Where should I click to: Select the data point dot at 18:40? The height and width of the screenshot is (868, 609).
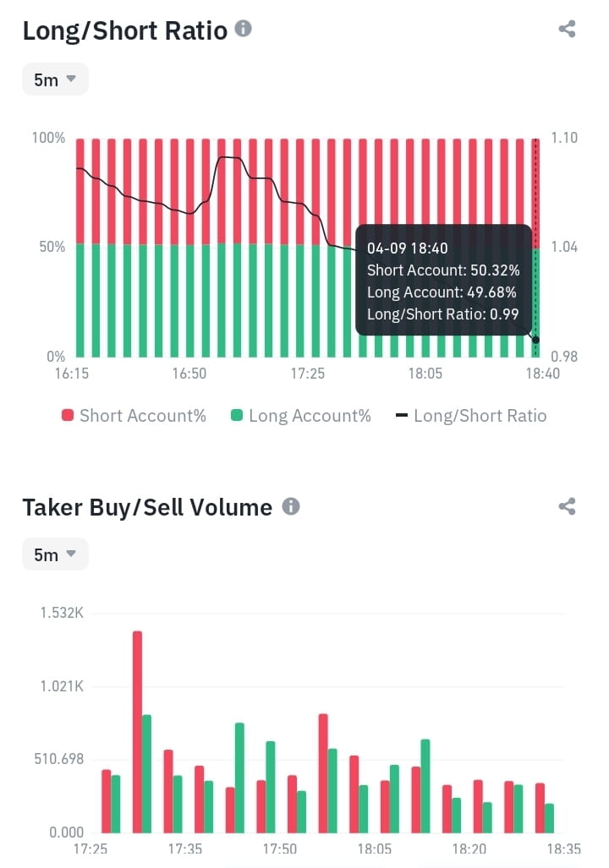coord(535,340)
